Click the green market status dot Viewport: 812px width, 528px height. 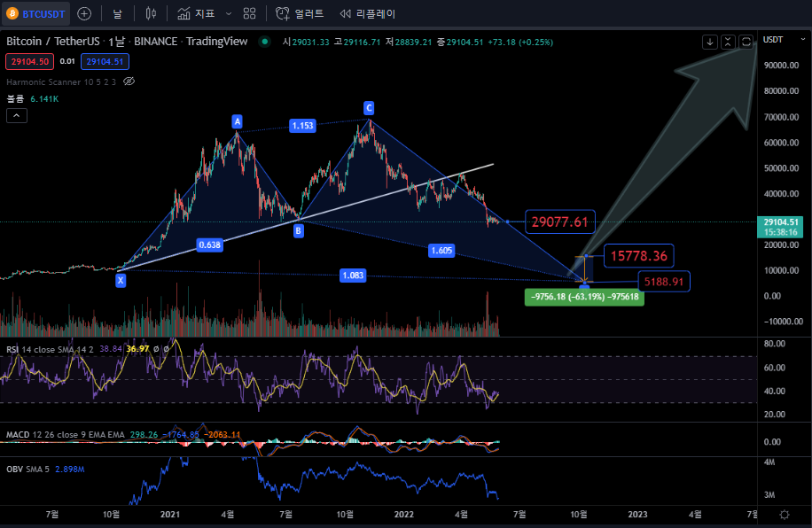(x=265, y=42)
